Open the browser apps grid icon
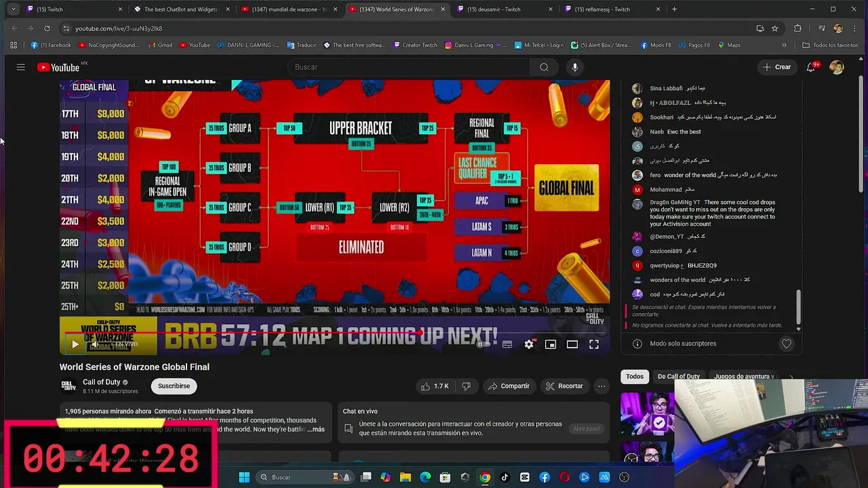The image size is (868, 488). (14, 45)
